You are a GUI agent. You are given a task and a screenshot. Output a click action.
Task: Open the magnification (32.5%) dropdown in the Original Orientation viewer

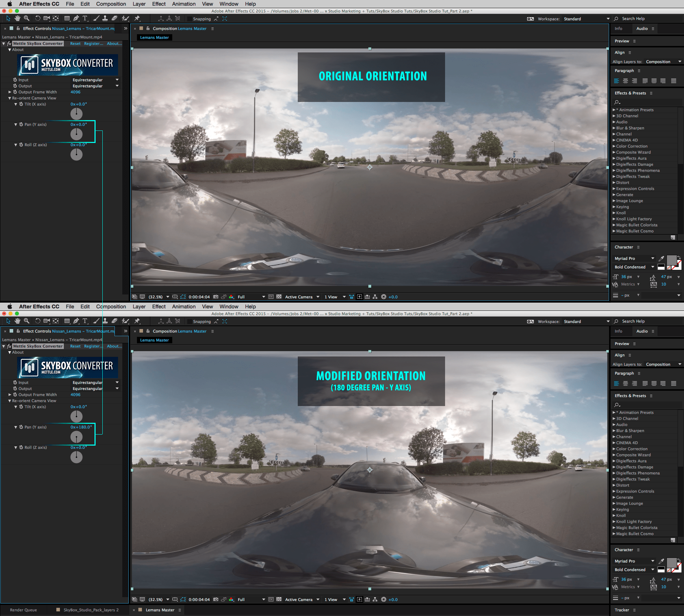pyautogui.click(x=159, y=297)
